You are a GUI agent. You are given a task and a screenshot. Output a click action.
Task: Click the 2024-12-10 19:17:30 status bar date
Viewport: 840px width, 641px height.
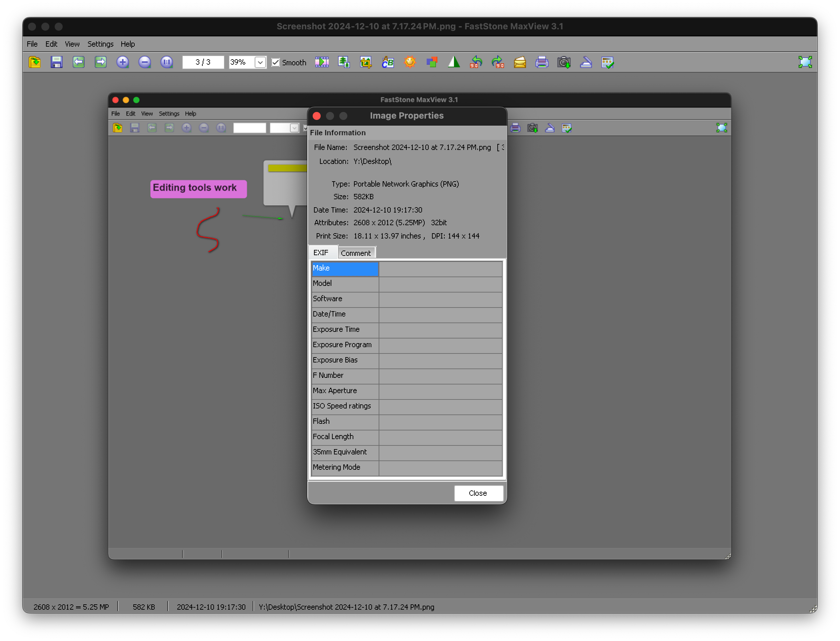(x=211, y=607)
